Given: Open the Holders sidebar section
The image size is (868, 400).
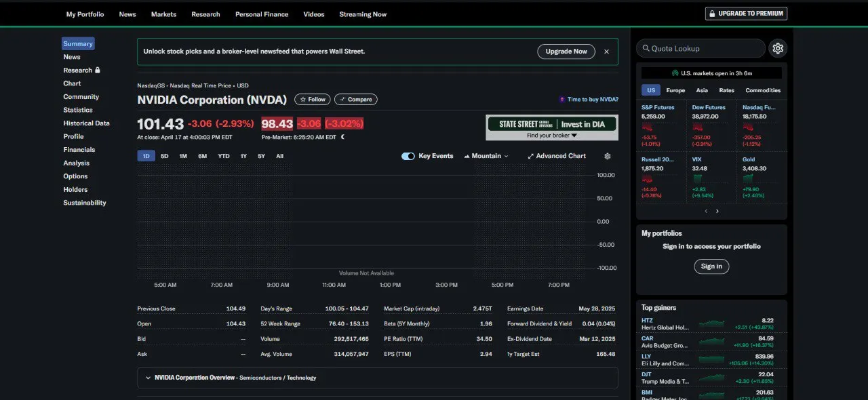Looking at the screenshot, I should (x=76, y=190).
